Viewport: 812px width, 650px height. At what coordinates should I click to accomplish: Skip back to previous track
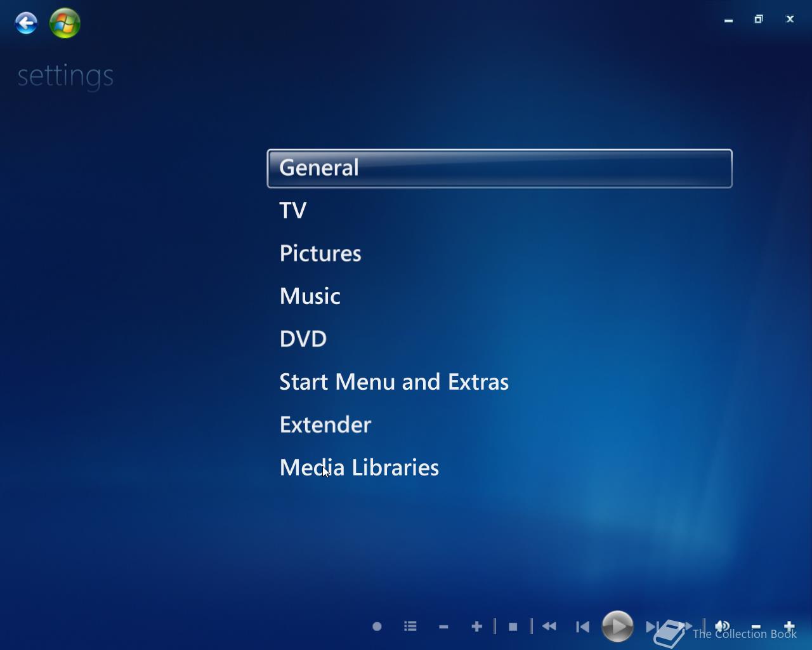pyautogui.click(x=582, y=627)
